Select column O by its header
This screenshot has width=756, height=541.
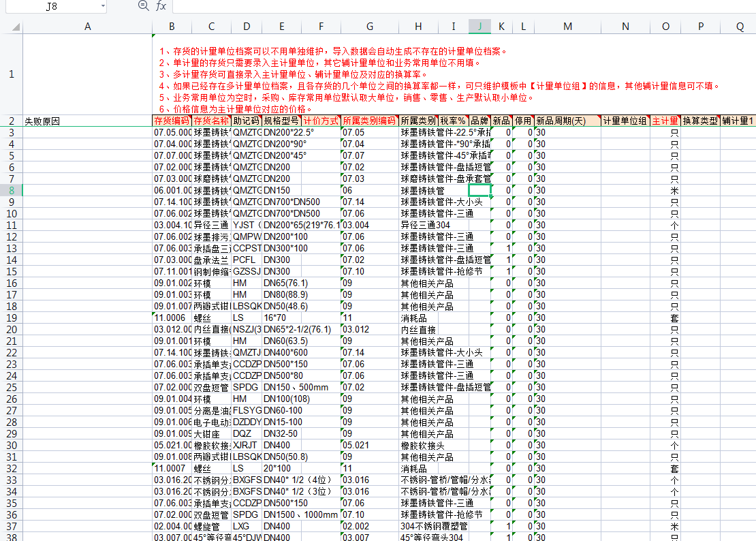pos(665,27)
